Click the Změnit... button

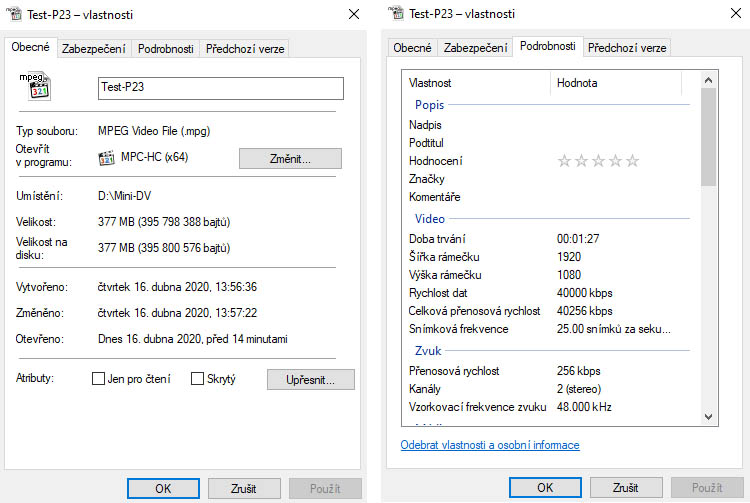(290, 158)
